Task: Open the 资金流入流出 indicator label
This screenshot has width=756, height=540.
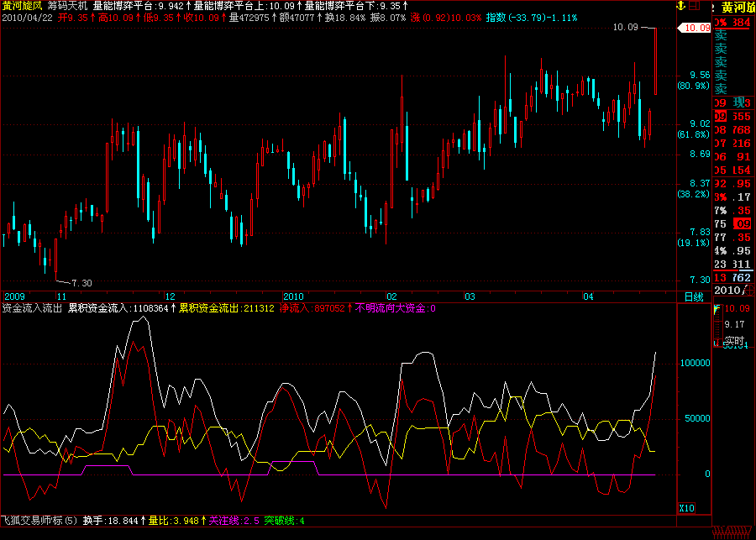Action: point(31,308)
